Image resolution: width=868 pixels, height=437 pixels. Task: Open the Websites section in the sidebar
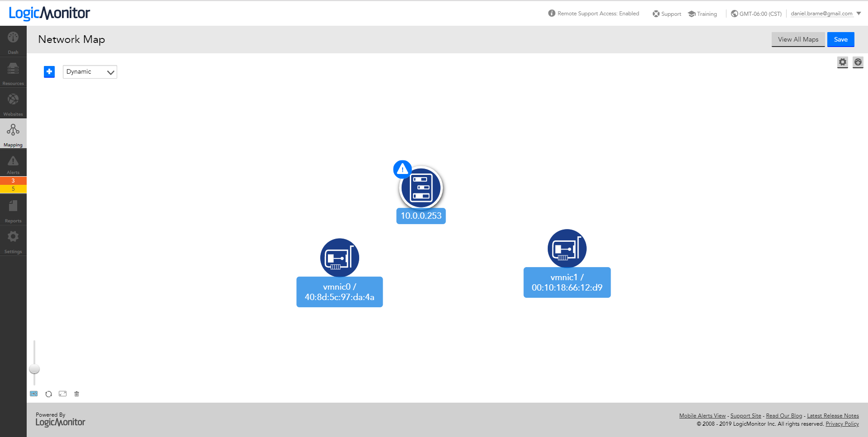pos(13,103)
